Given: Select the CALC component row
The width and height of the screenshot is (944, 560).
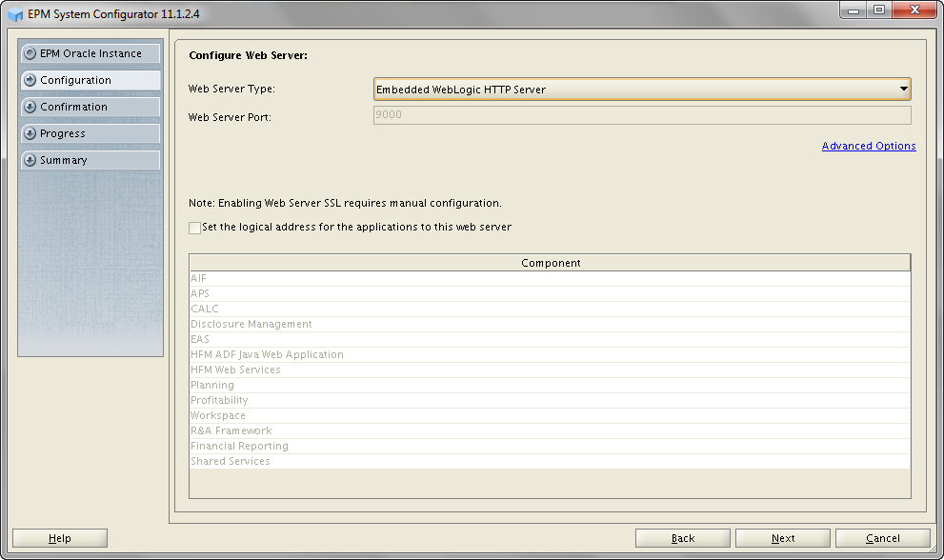Looking at the screenshot, I should point(550,309).
